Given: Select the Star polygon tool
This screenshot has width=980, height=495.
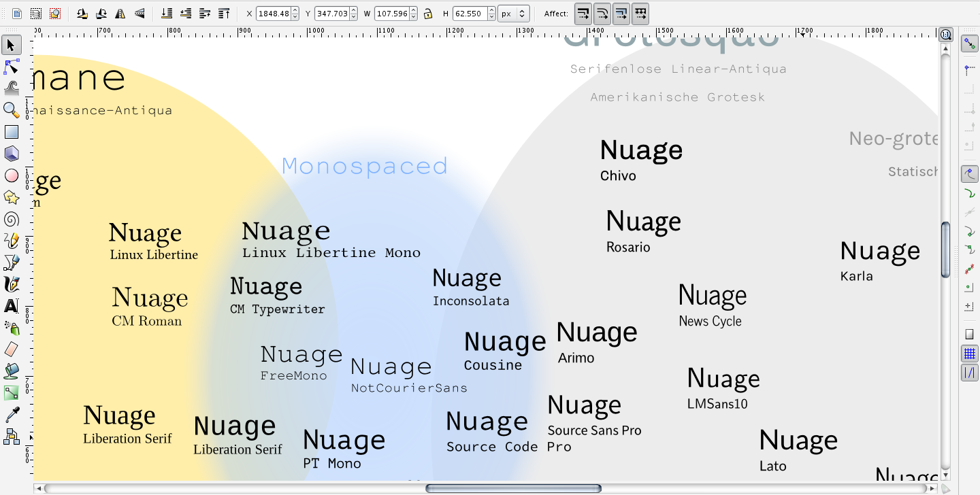Looking at the screenshot, I should coord(11,197).
